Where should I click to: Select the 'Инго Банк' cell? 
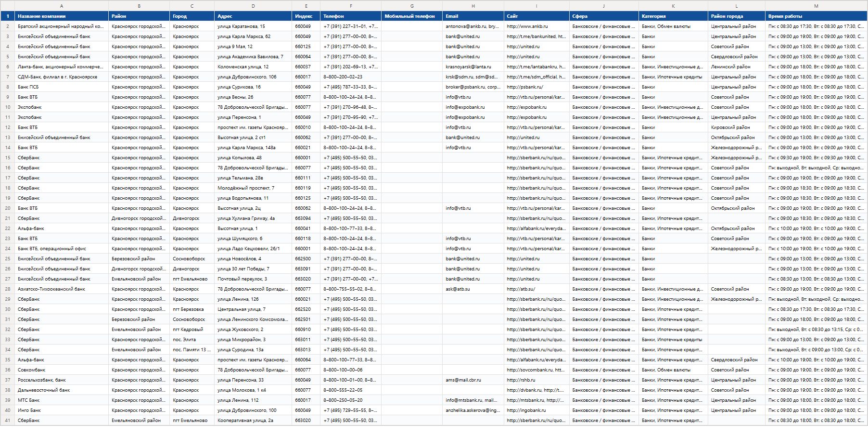(x=62, y=410)
